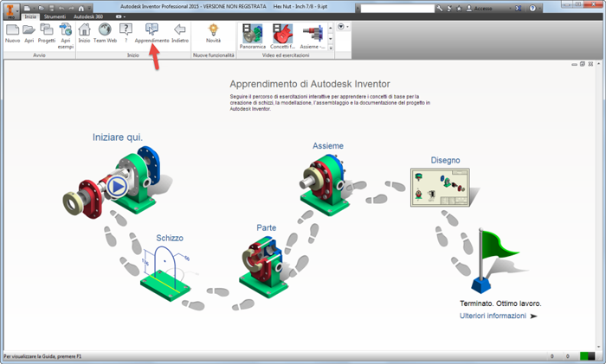Click the quick access Open folder icon
The height and width of the screenshot is (364, 606).
42,8
